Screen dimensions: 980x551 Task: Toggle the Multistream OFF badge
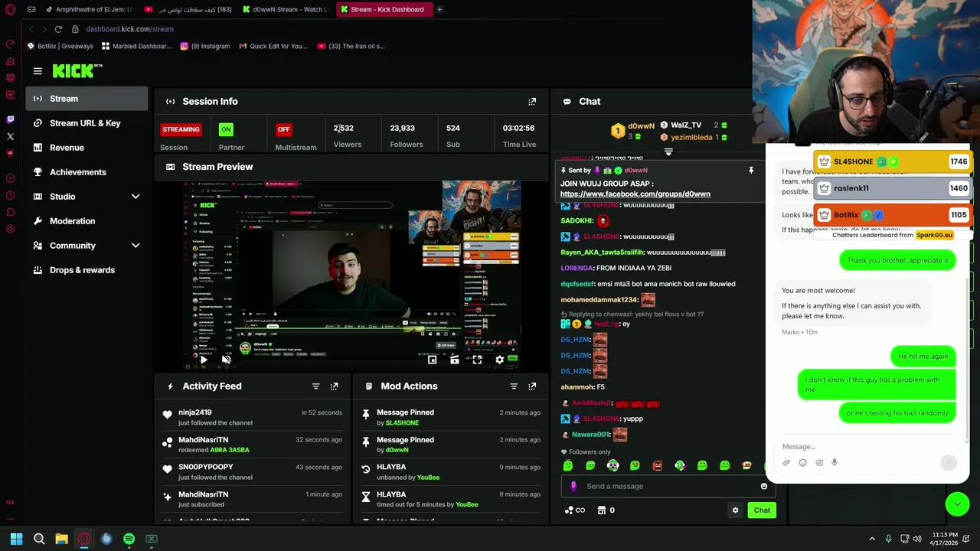click(283, 129)
